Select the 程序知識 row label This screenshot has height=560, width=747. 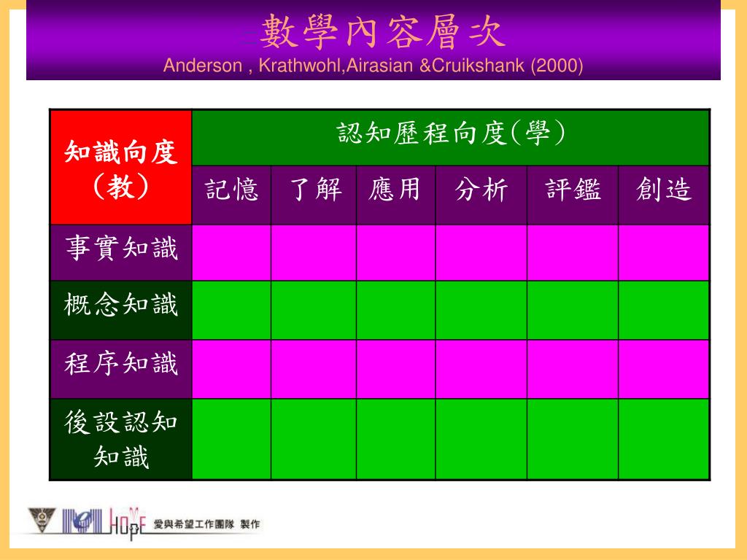(x=121, y=369)
